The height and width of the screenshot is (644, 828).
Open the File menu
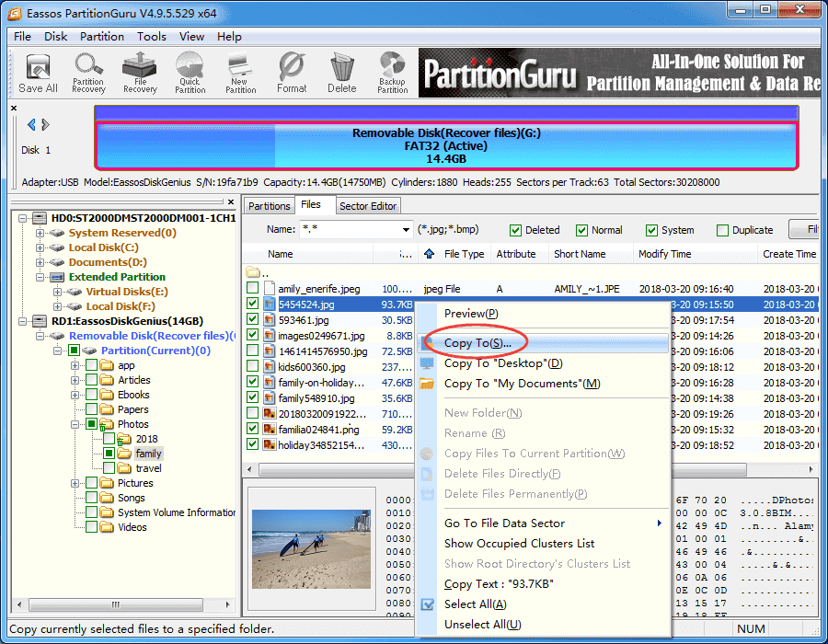[22, 37]
